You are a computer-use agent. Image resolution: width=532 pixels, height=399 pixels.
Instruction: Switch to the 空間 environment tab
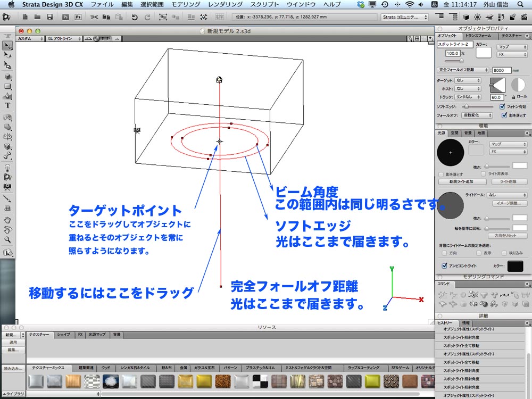click(455, 133)
